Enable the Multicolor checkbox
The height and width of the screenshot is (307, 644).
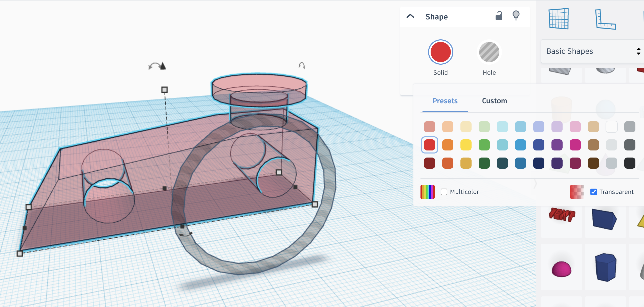(x=444, y=192)
